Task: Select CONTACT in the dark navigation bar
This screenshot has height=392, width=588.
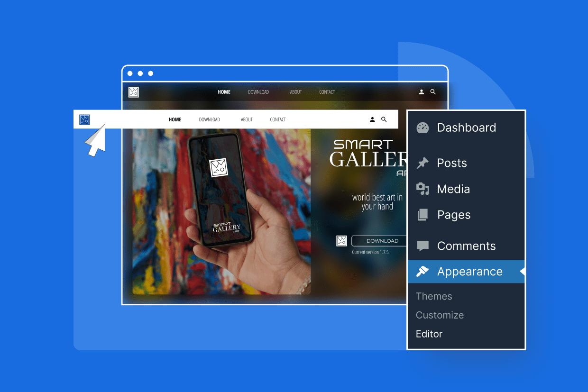Action: tap(327, 92)
